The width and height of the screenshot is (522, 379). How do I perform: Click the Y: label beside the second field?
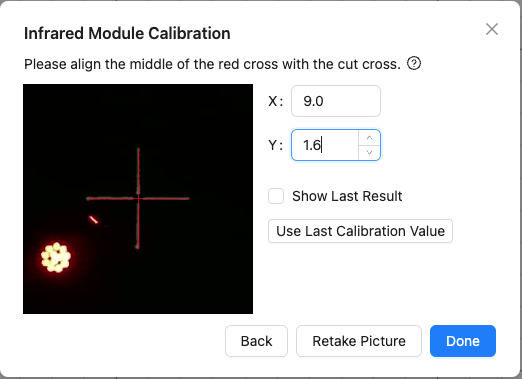(x=276, y=145)
